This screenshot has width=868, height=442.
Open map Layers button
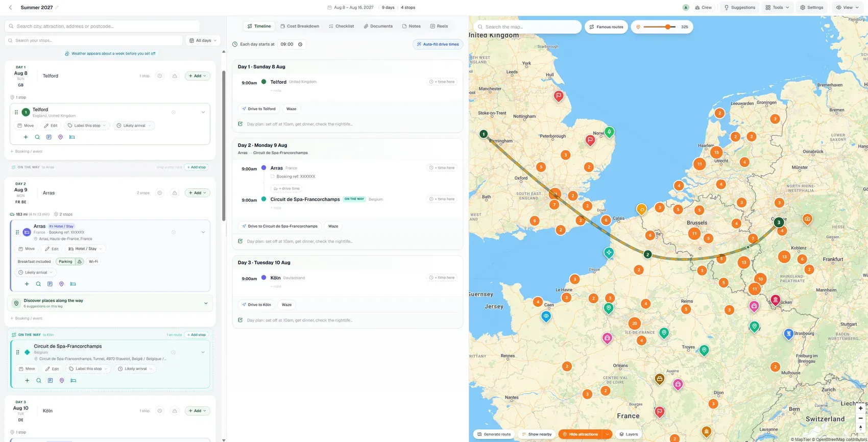click(x=629, y=434)
